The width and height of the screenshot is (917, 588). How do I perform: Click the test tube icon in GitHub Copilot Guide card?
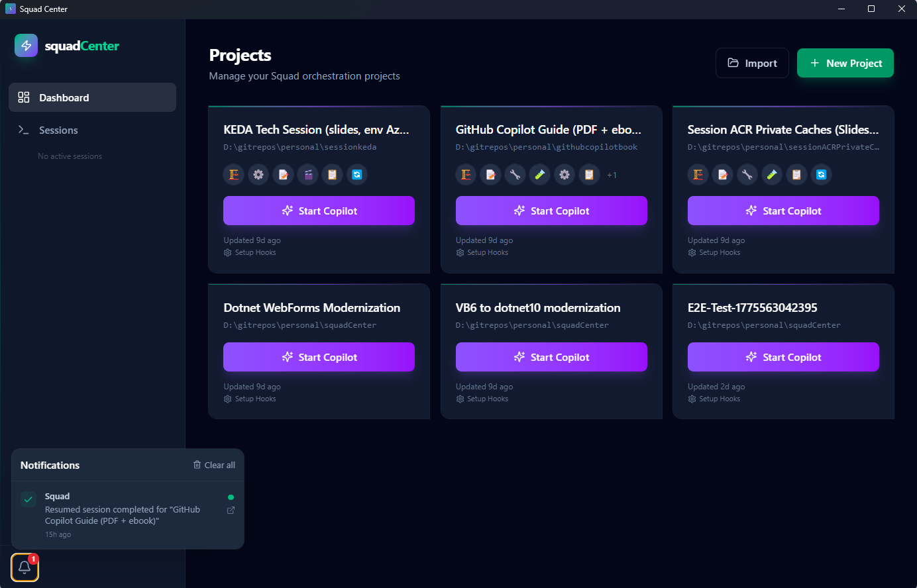pos(539,175)
